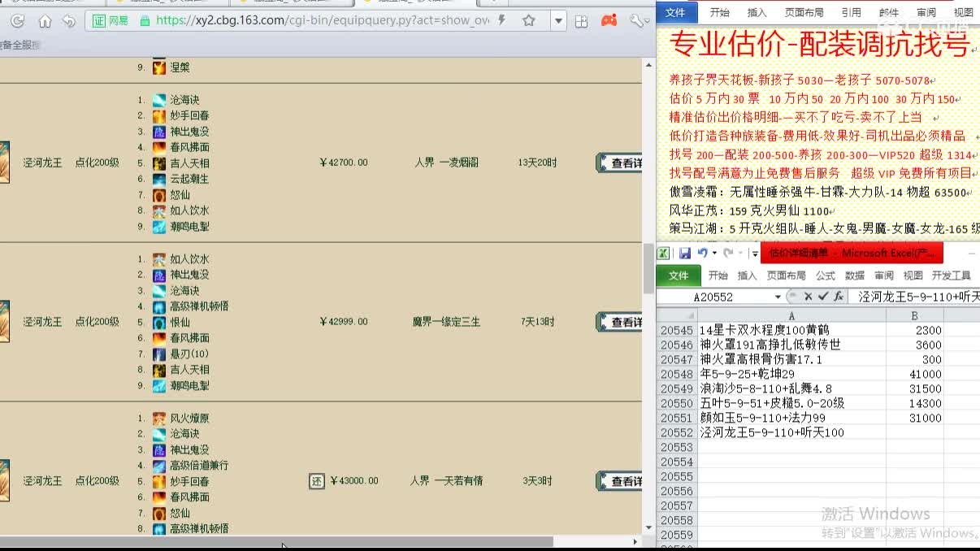Click the 如人饮水 skill icon in ¥42999 listing
980x551 pixels.
pos(159,259)
